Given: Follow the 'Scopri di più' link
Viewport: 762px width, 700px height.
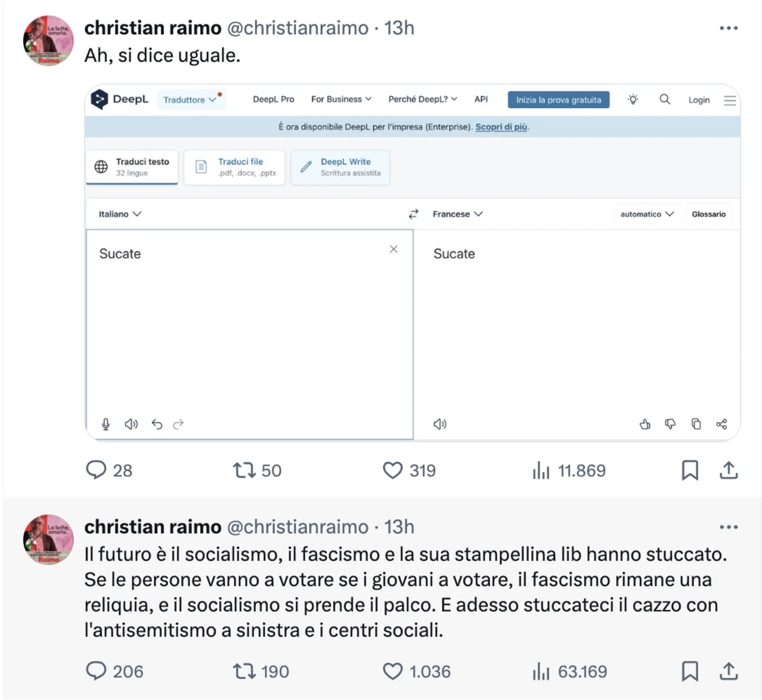Looking at the screenshot, I should click(x=501, y=128).
